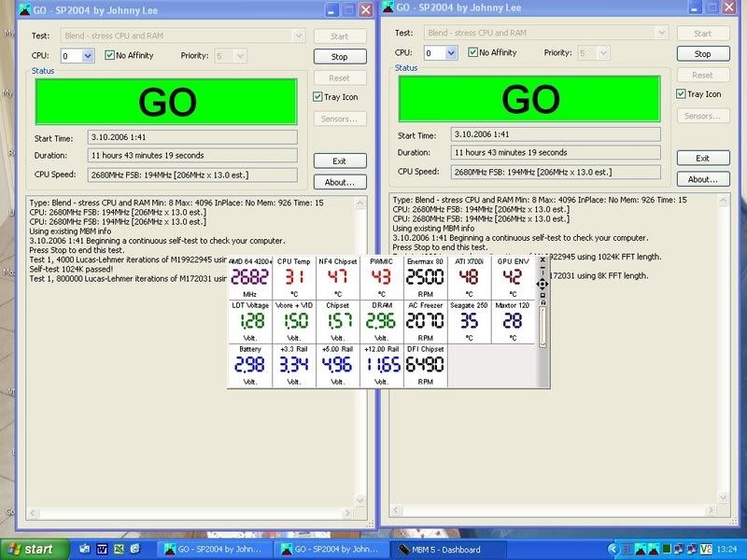
Task: Toggle Tray Icon checkbox in left SP2004 window
Action: click(x=317, y=97)
